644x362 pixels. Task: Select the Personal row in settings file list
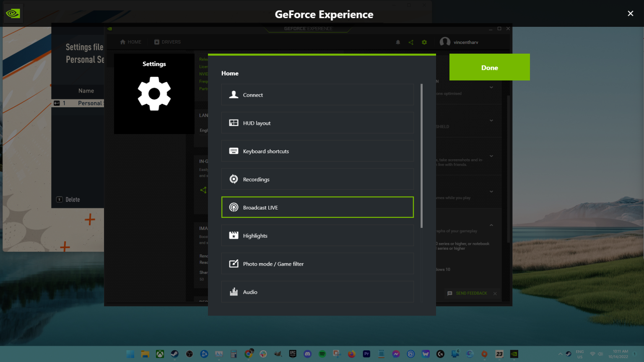click(x=78, y=103)
